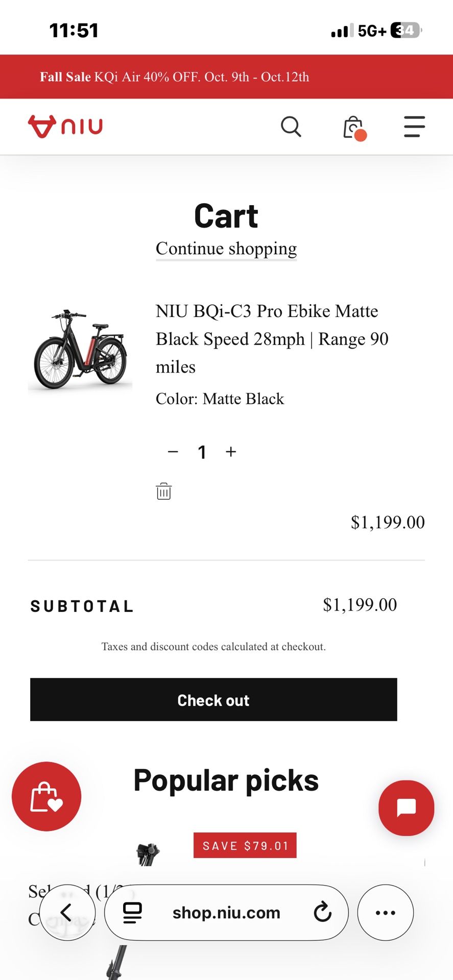This screenshot has width=453, height=980.
Task: Open the red wishlist bag button
Action: (46, 796)
